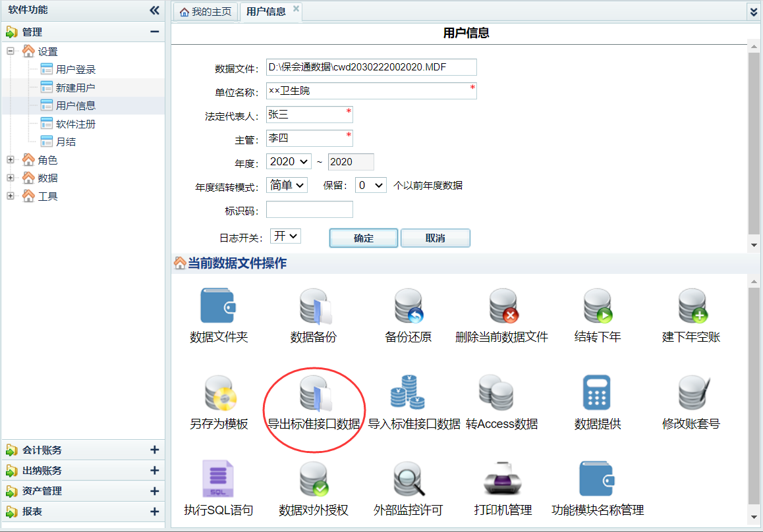Open the 年度 year dropdown showing 2020
This screenshot has width=763, height=532.
click(288, 161)
